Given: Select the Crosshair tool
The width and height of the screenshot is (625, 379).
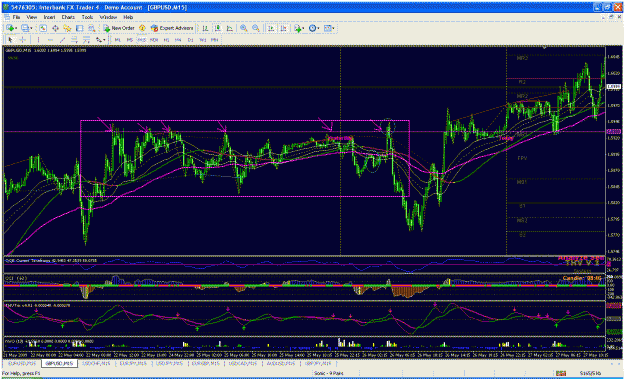Looking at the screenshot, I should pos(23,40).
